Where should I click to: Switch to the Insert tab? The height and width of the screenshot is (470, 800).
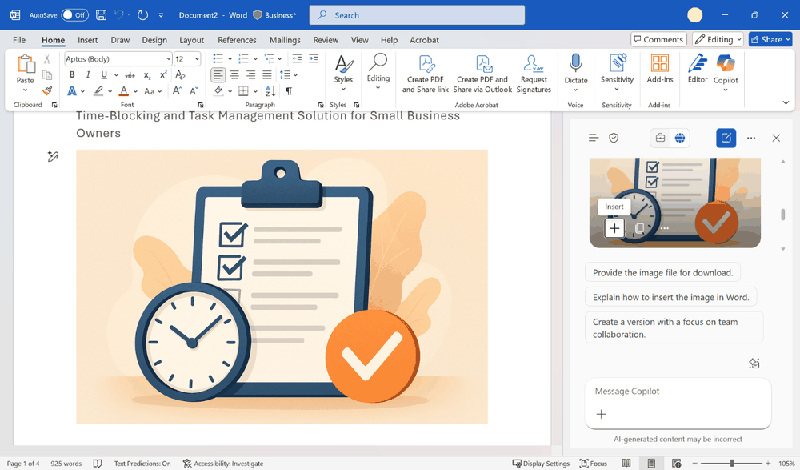pos(87,40)
